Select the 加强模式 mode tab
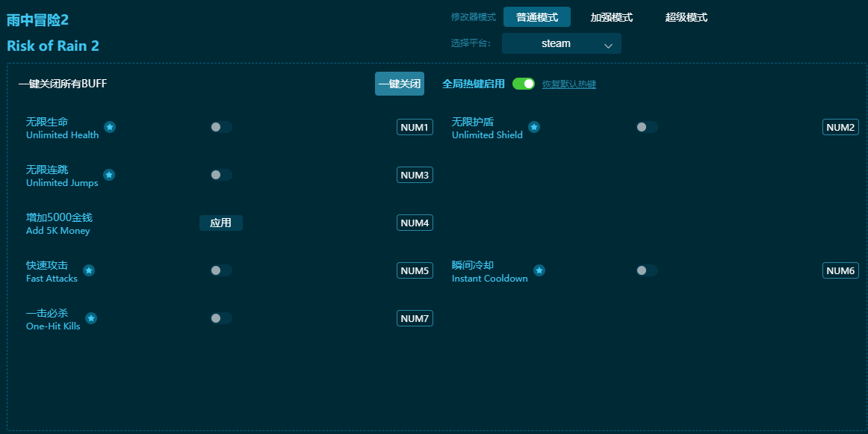This screenshot has height=434, width=868. point(611,17)
